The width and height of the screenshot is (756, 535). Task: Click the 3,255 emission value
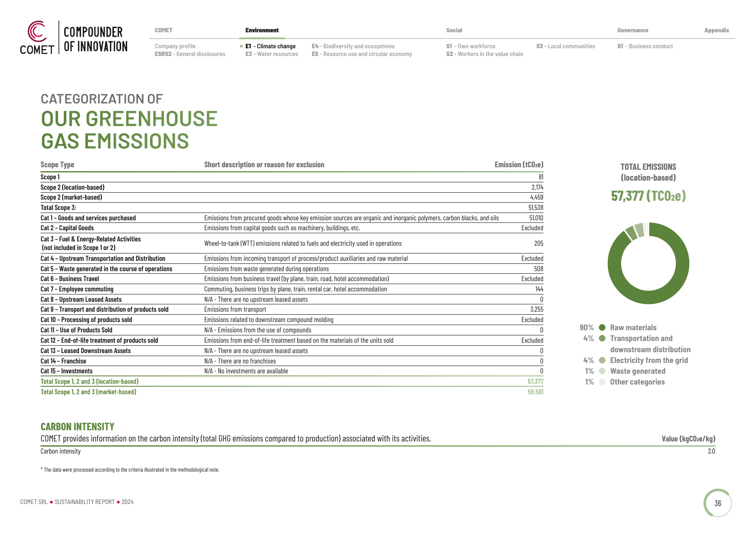pos(537,310)
